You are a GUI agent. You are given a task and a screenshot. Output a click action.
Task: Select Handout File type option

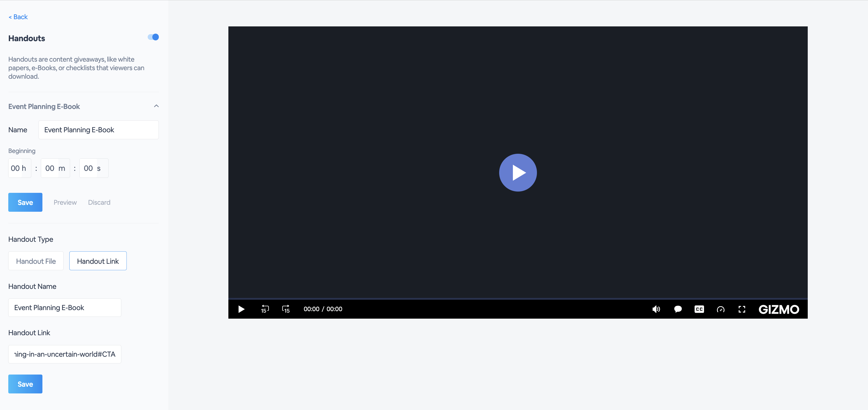pos(36,261)
